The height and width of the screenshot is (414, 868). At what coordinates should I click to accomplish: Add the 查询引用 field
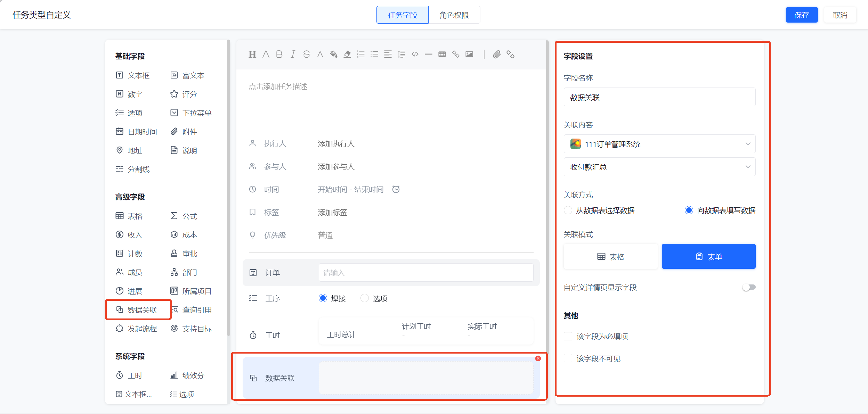pos(192,310)
